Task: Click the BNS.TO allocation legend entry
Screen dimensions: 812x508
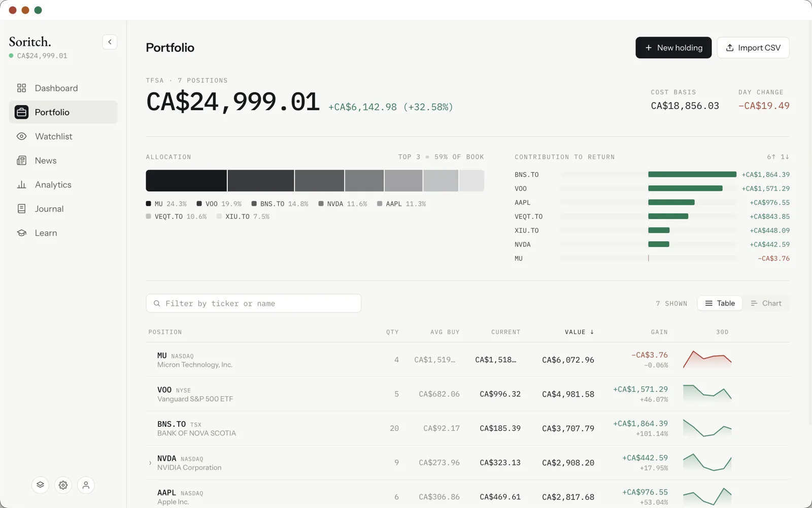Action: 280,204
